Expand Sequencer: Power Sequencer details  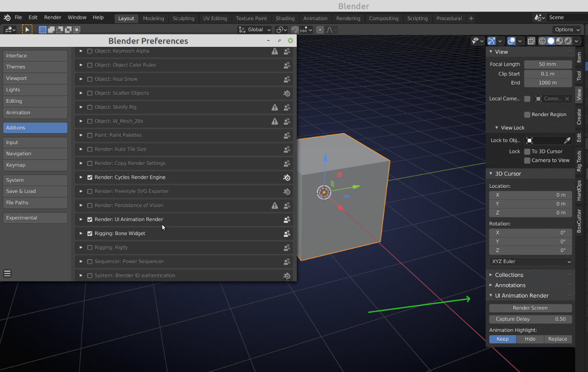[81, 261]
